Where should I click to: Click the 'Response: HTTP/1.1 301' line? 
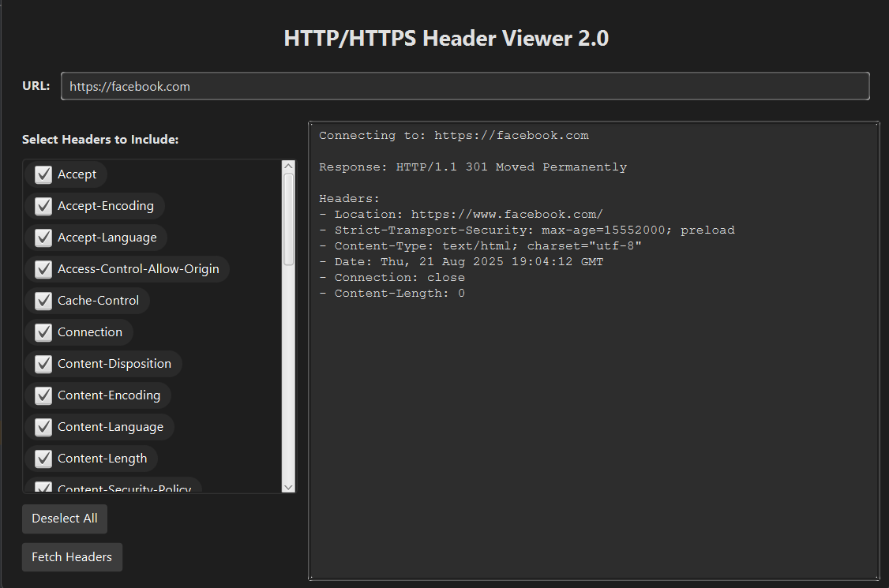(x=473, y=167)
